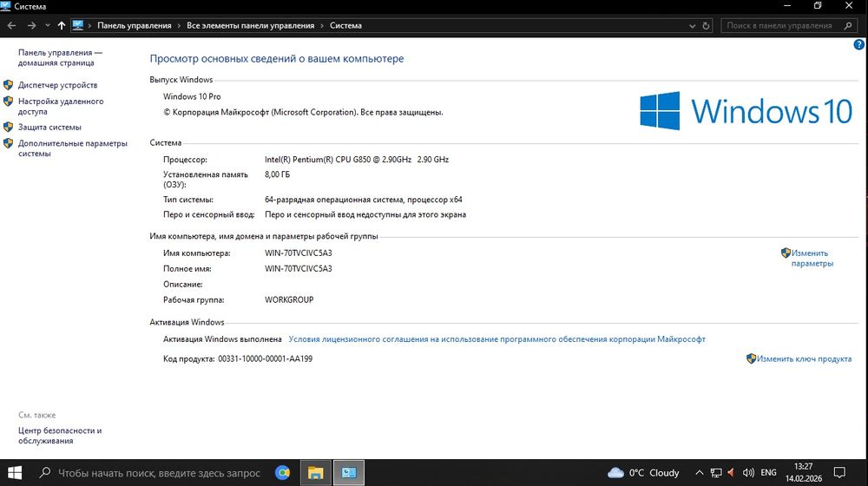Open 'Панель управления — домашняя страница'
This screenshot has width=868, height=486.
(60, 57)
